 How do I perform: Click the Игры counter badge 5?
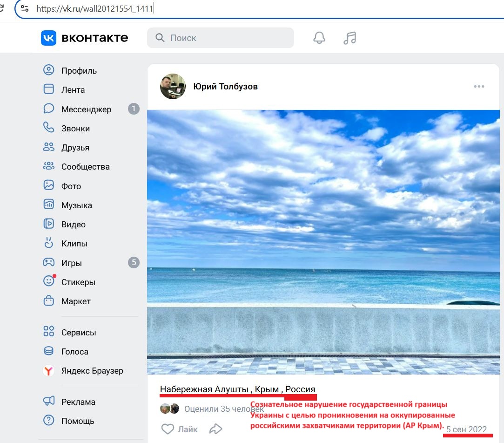pyautogui.click(x=134, y=263)
